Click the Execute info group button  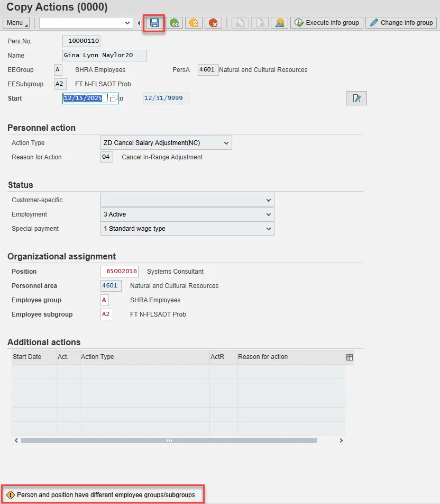pos(327,23)
